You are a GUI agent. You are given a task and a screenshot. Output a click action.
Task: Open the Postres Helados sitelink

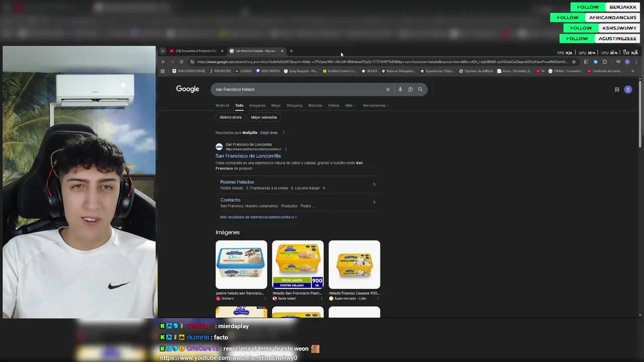coord(237,182)
